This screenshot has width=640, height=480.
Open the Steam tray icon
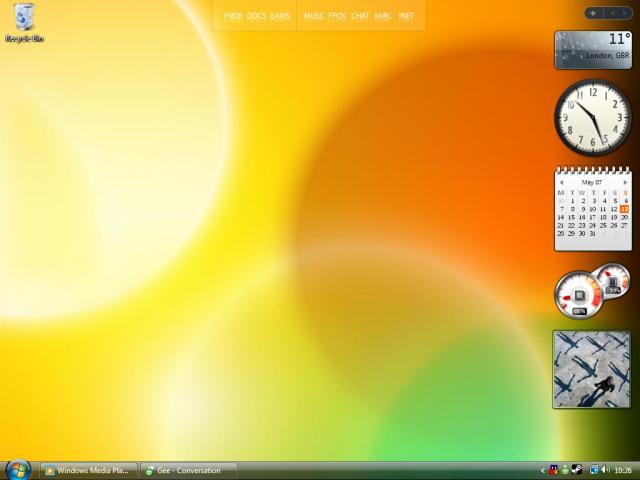[577, 470]
